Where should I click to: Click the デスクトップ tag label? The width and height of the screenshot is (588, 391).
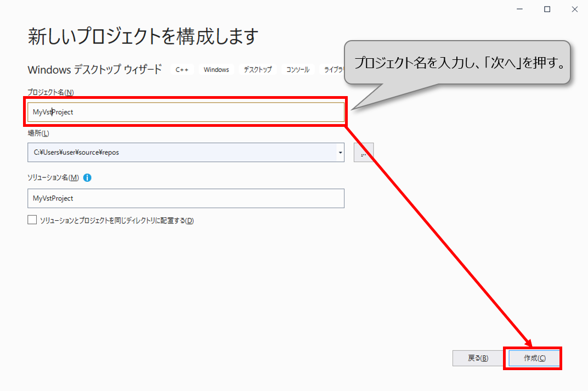click(x=258, y=70)
